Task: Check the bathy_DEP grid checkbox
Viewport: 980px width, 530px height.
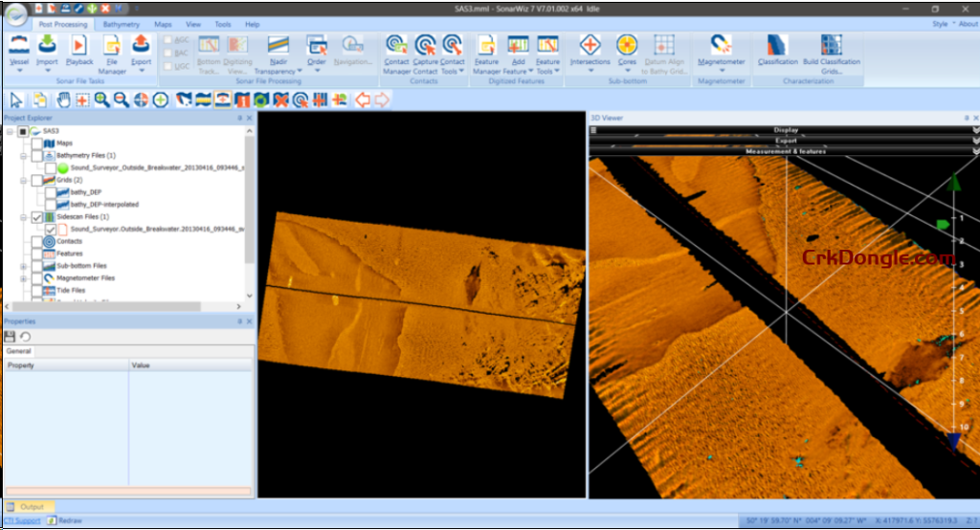Action: click(x=50, y=191)
